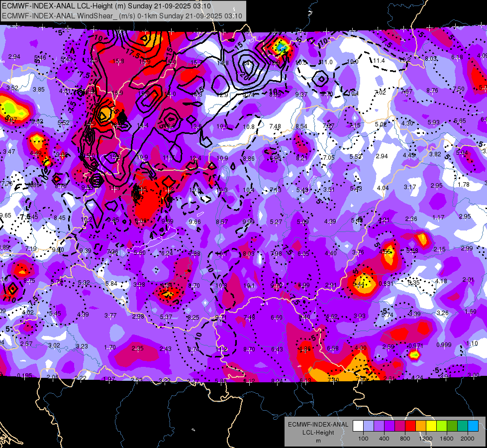Click the wind shear value 8.57
The width and height of the screenshot is (487, 448).
pyautogui.click(x=222, y=222)
